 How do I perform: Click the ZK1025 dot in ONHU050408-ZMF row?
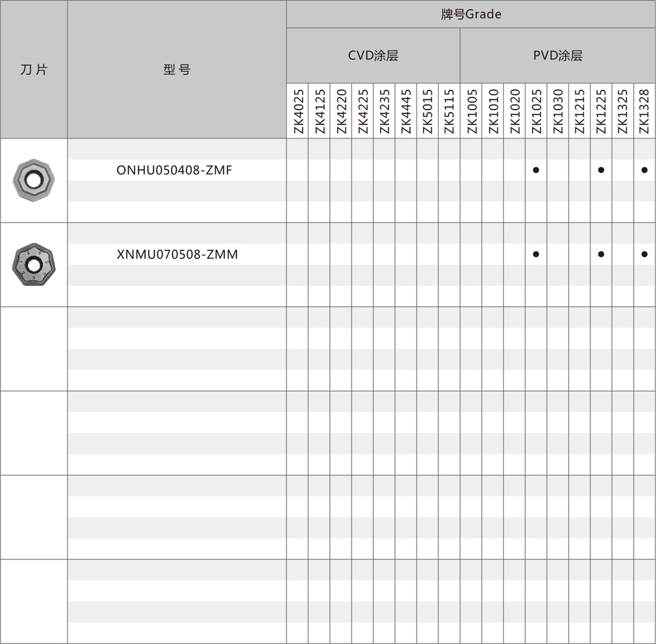click(x=536, y=171)
